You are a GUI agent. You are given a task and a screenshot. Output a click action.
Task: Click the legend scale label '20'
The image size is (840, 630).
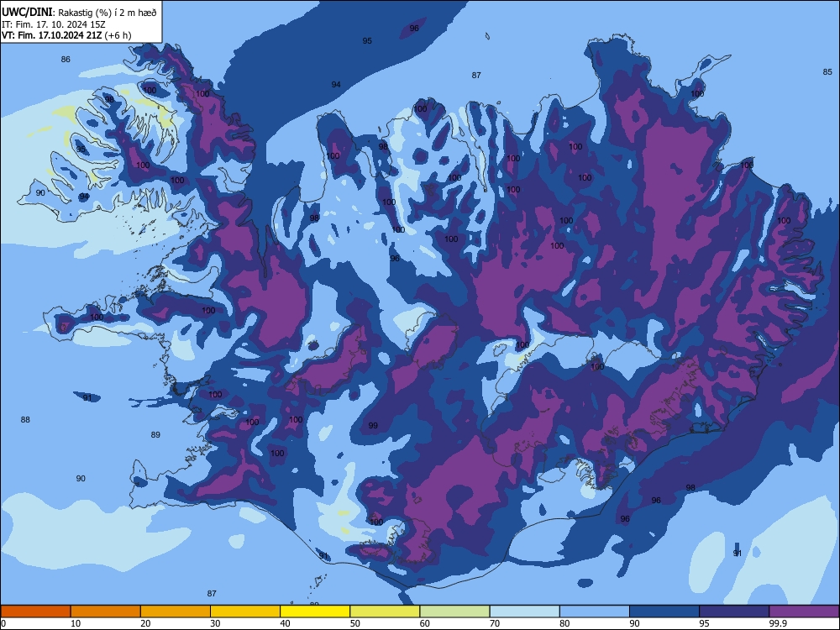click(145, 623)
